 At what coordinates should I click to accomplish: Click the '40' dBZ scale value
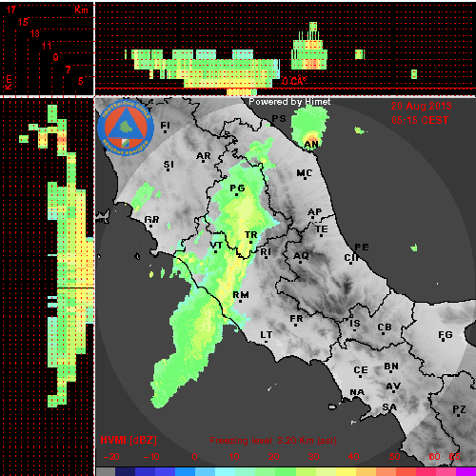(x=353, y=457)
